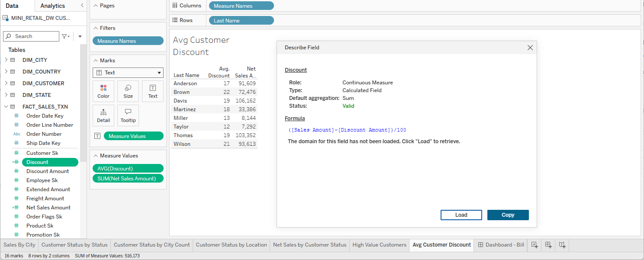Expand the DIM_CUSTOMER table
The width and height of the screenshot is (644, 260).
click(6, 83)
